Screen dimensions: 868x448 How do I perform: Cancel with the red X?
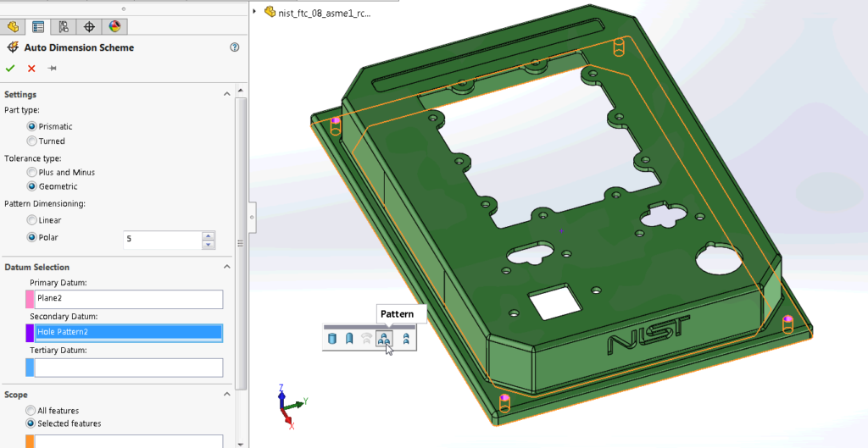[31, 69]
